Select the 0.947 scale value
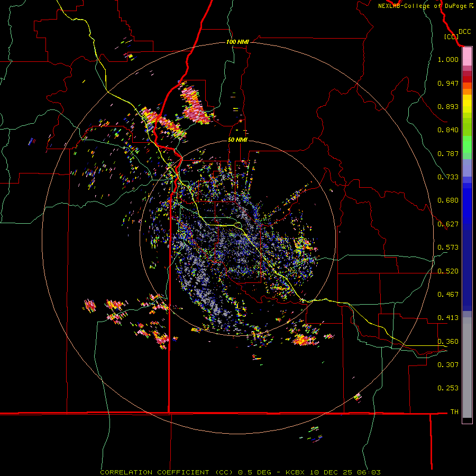This screenshot has height=476, width=476. (x=448, y=83)
